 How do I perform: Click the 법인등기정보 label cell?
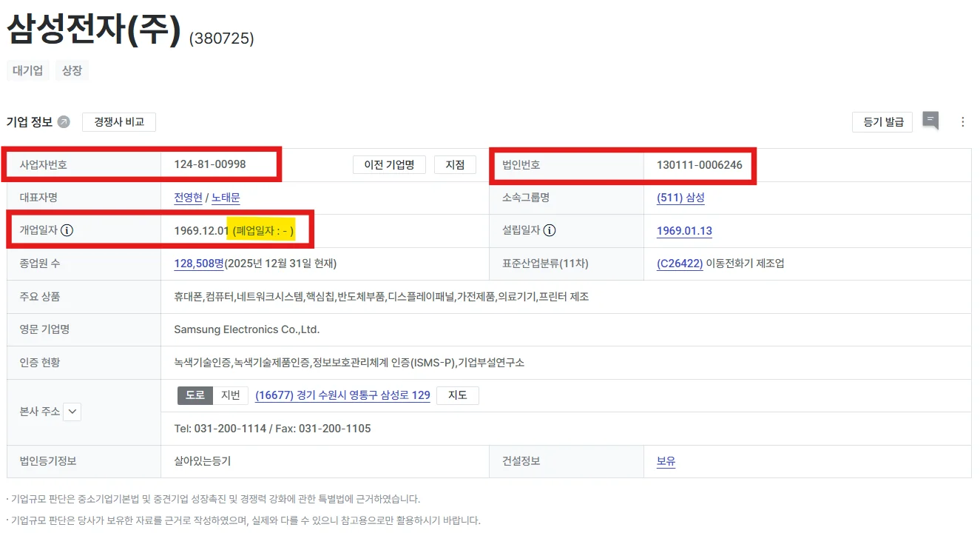[x=84, y=461]
